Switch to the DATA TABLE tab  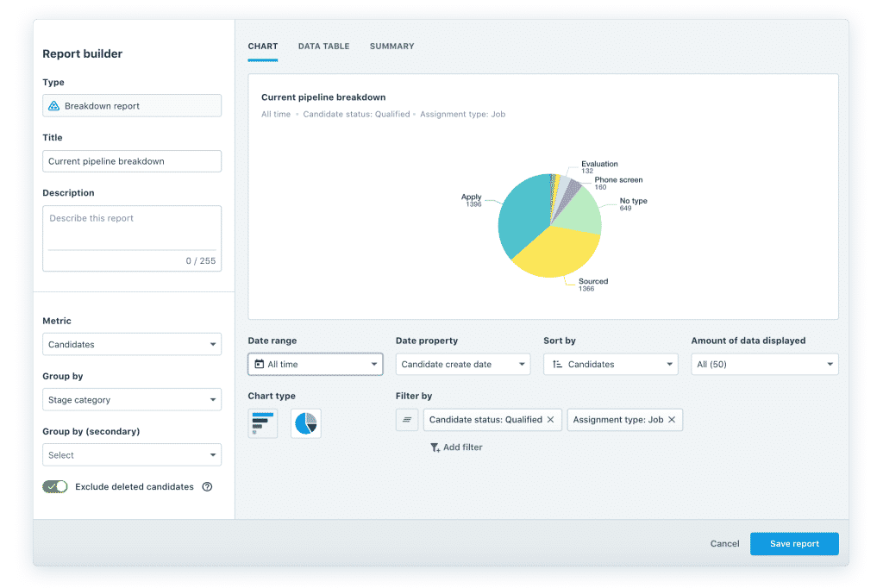323,47
